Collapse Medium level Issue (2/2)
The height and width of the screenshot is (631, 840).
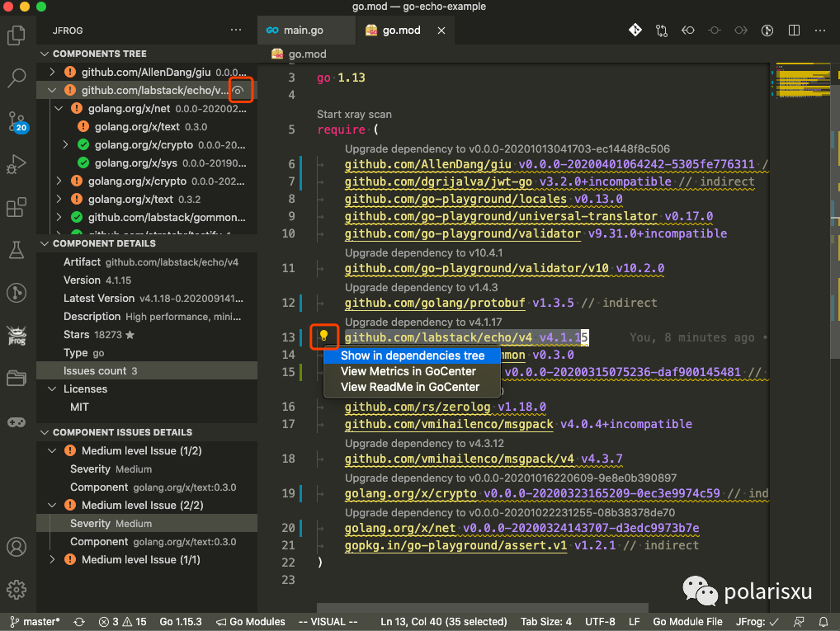(52, 505)
